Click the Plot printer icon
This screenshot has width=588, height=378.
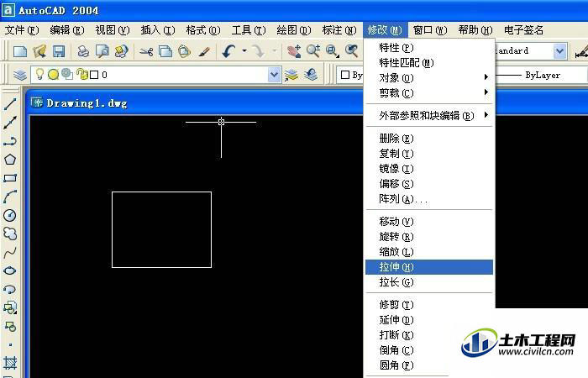click(x=83, y=51)
